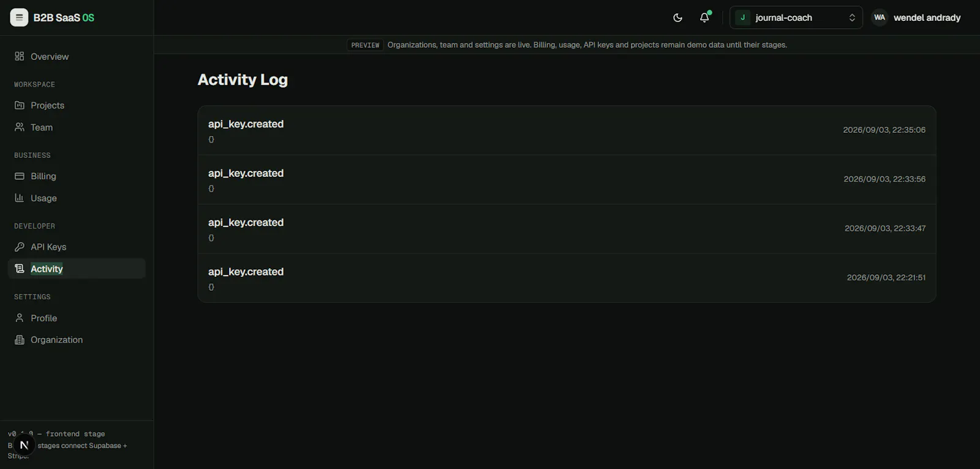
Task: Open notifications bell icon
Action: point(704,18)
